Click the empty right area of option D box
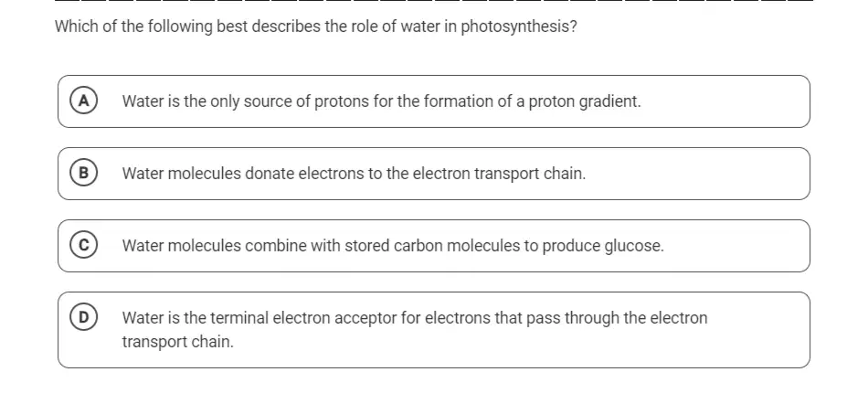868x404 pixels. pos(758,330)
